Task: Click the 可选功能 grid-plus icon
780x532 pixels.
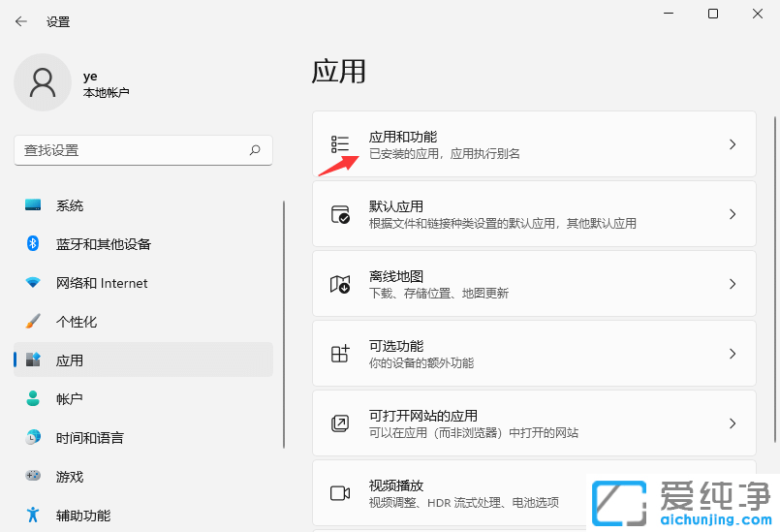Action: point(340,354)
